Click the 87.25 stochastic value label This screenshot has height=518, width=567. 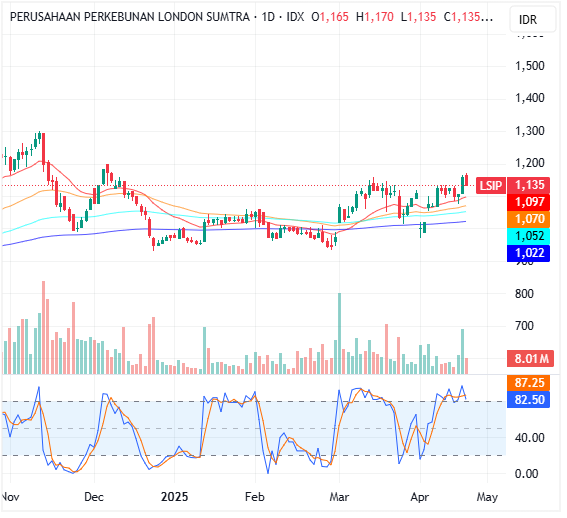(529, 383)
